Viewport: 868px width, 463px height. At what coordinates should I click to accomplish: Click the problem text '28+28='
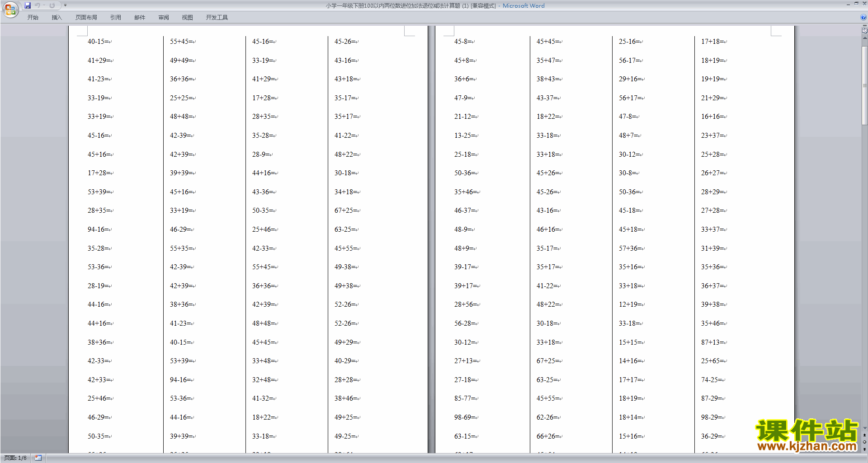(x=345, y=379)
